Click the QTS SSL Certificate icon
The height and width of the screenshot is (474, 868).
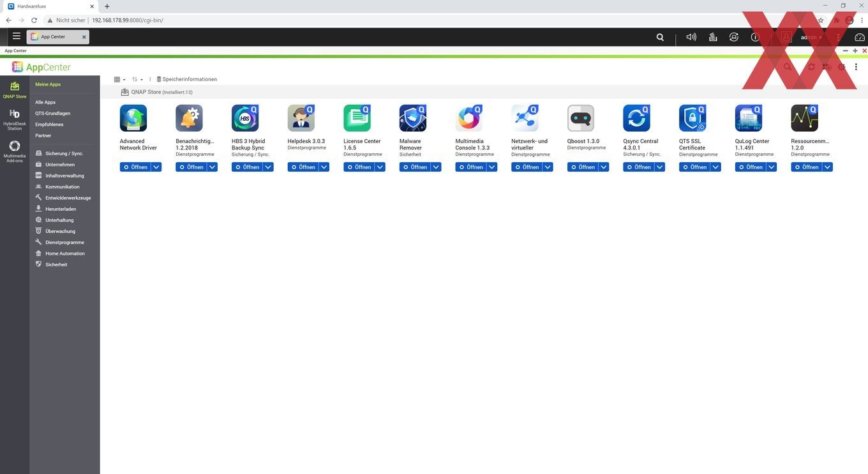[x=692, y=118]
